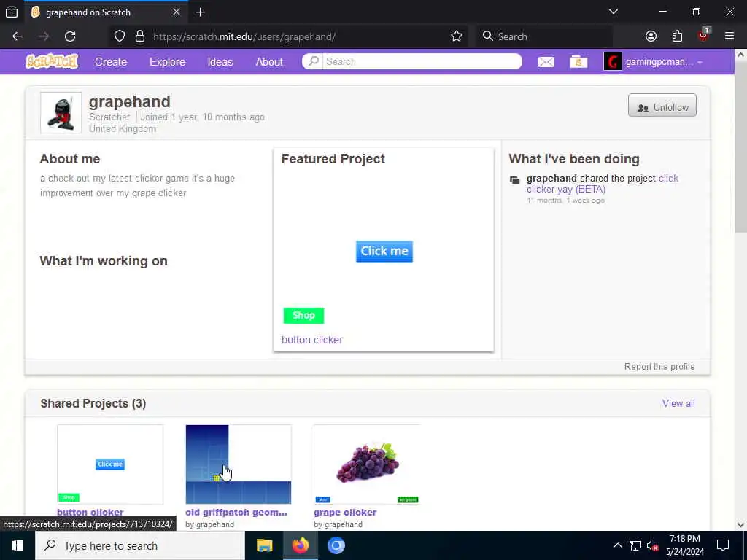The width and height of the screenshot is (747, 560).
Task: Click the tracking protection shield icon
Action: (x=120, y=36)
